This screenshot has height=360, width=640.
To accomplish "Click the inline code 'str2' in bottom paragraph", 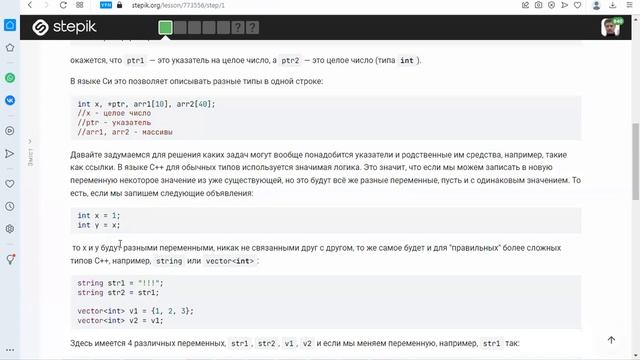I will click(267, 343).
